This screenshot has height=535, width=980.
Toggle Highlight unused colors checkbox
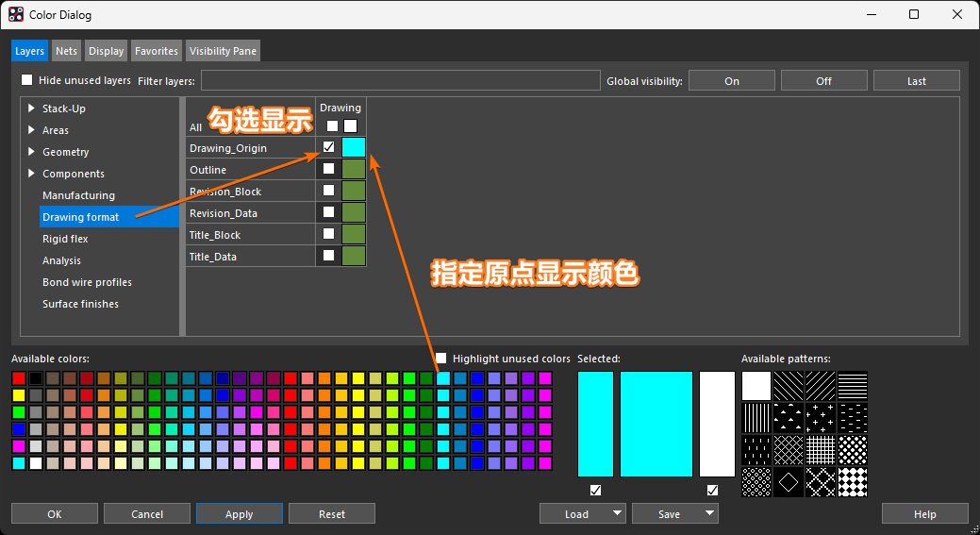pos(441,359)
